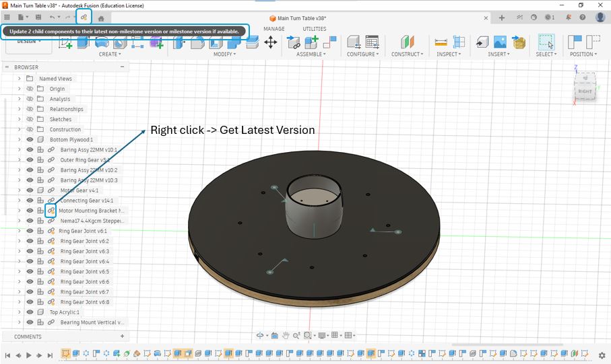Click the RIGHT face of ViewCube
The image size is (611, 364).
pyautogui.click(x=585, y=90)
